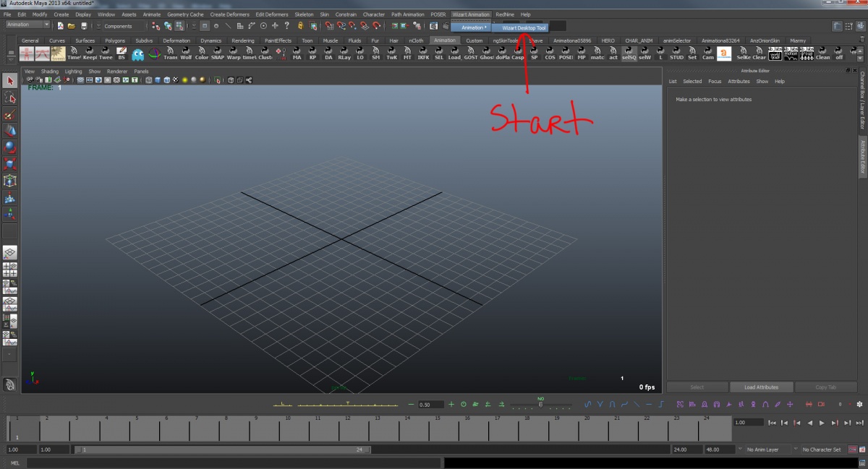
Task: Open the No Character Set dropdown
Action: tap(821, 449)
